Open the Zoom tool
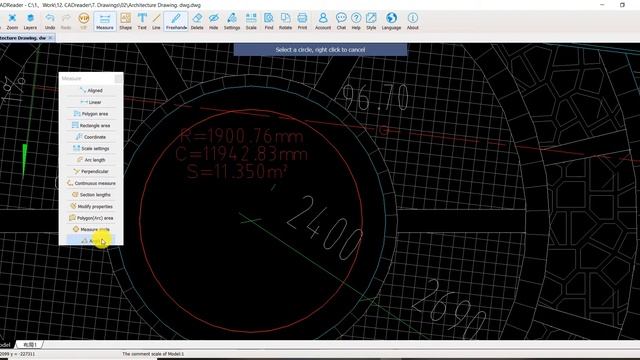Screen dimensions: 640x360 tap(12, 21)
